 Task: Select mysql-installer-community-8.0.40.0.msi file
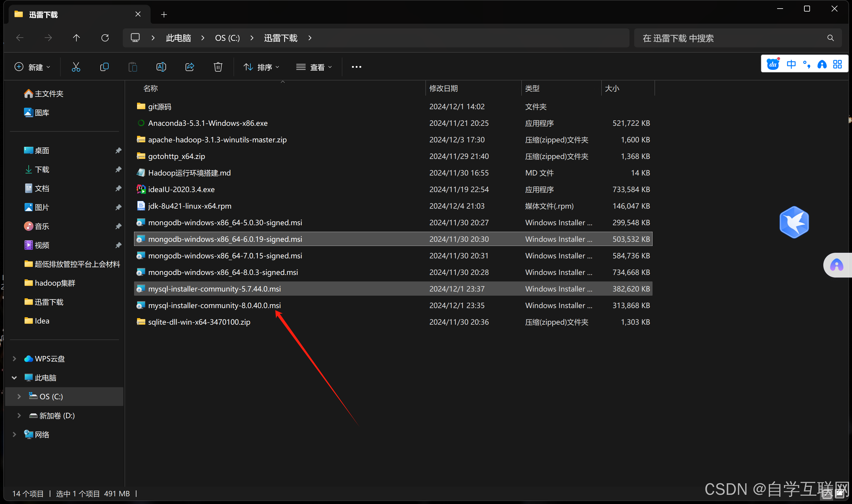393,305
